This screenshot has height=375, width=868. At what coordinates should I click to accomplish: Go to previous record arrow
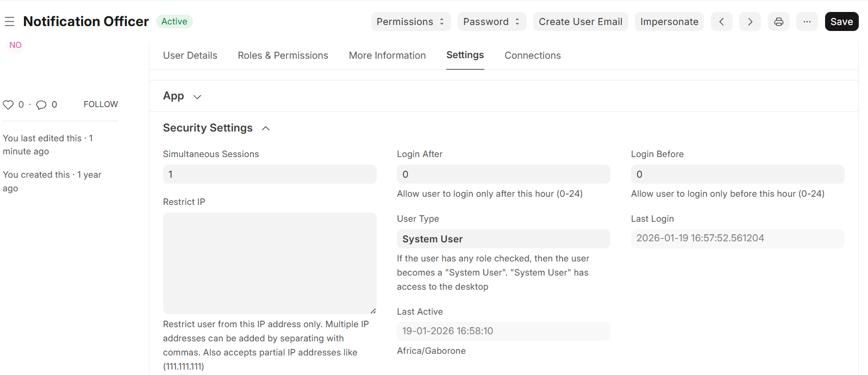[721, 22]
